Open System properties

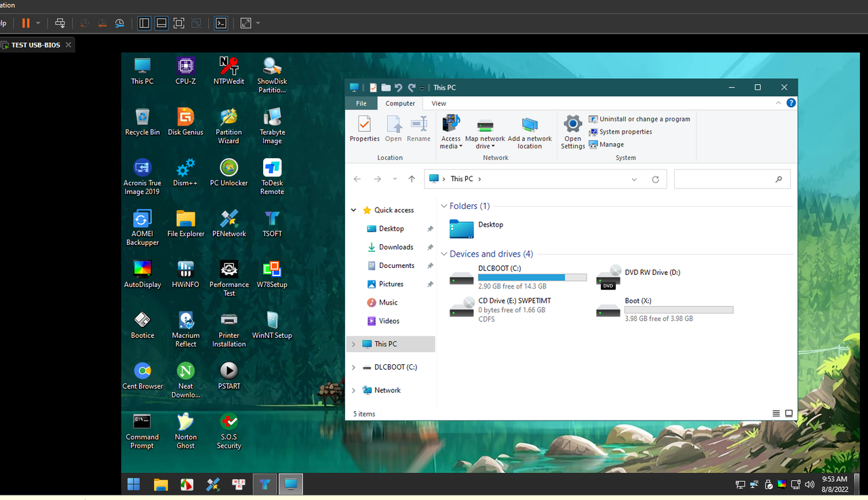[x=620, y=132]
